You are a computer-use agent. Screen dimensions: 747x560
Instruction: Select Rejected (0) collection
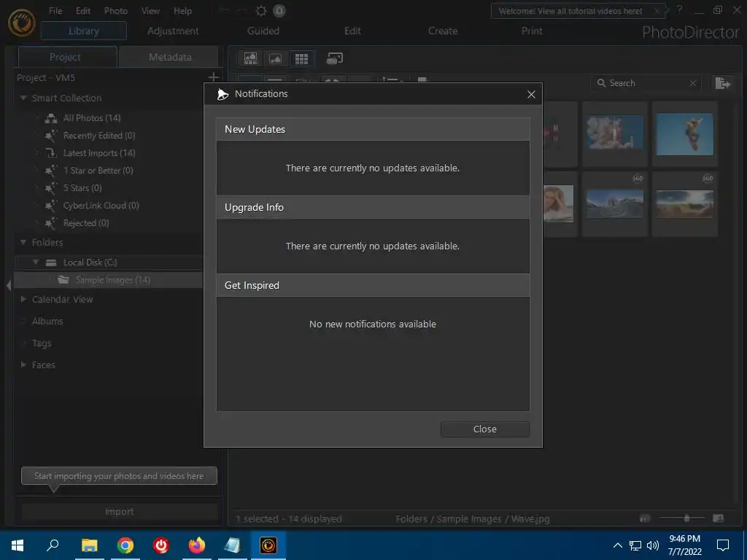86,223
